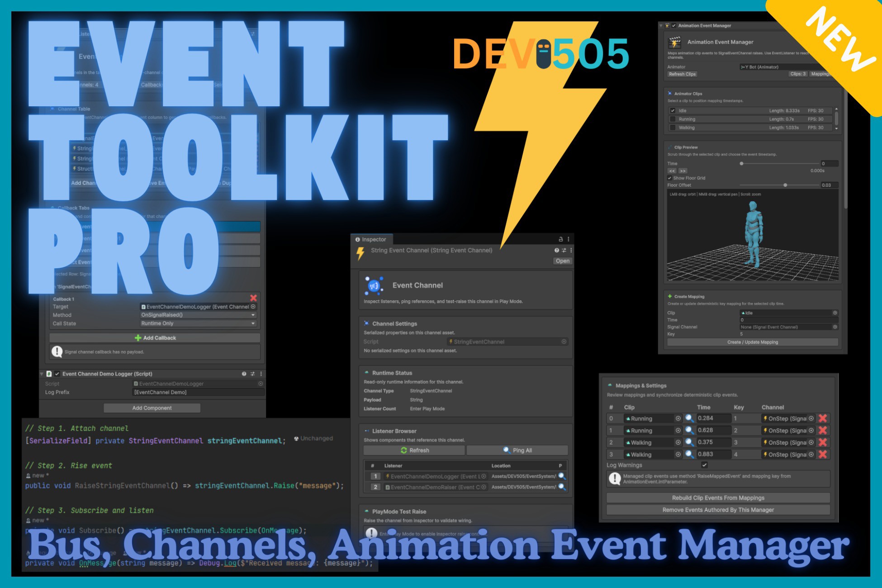Open object picker for EventChannelDemoRaiser listener
The width and height of the screenshot is (882, 588).
click(x=484, y=487)
